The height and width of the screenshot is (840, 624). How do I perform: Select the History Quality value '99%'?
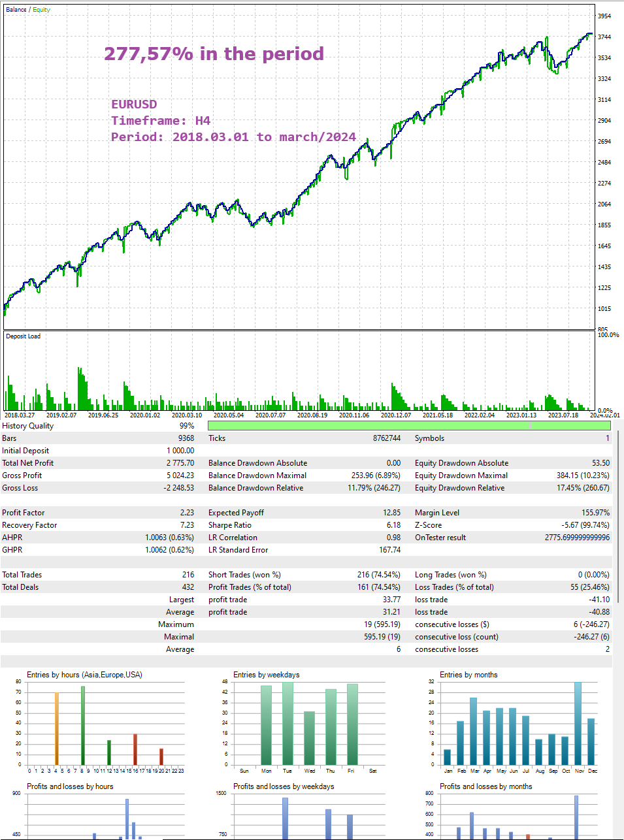click(187, 426)
